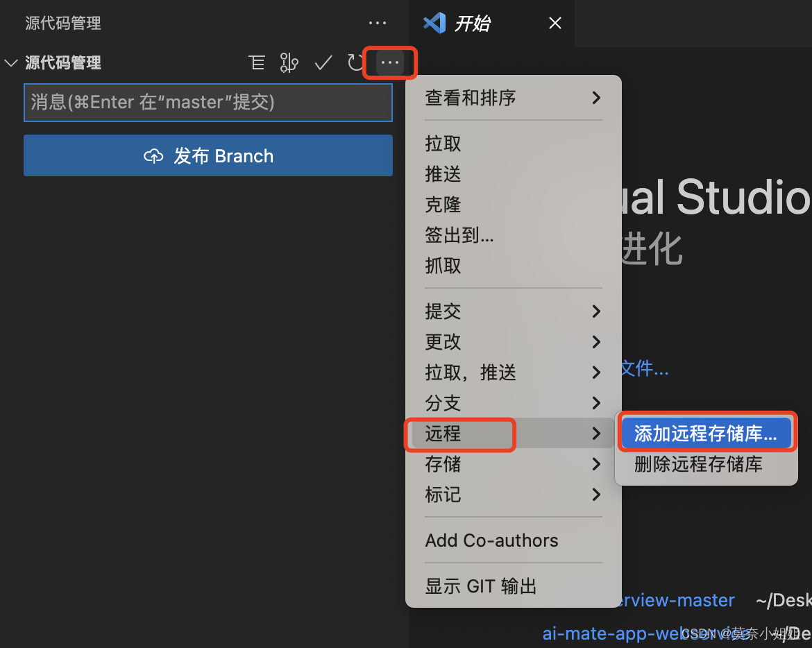Close the 开始 tab
The image size is (812, 648).
click(x=555, y=23)
